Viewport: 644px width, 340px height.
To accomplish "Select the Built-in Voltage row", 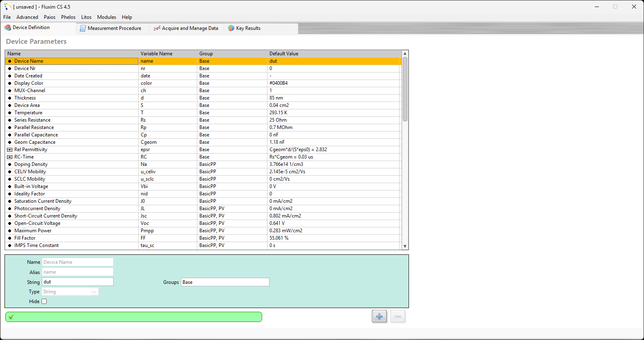I will (x=203, y=186).
